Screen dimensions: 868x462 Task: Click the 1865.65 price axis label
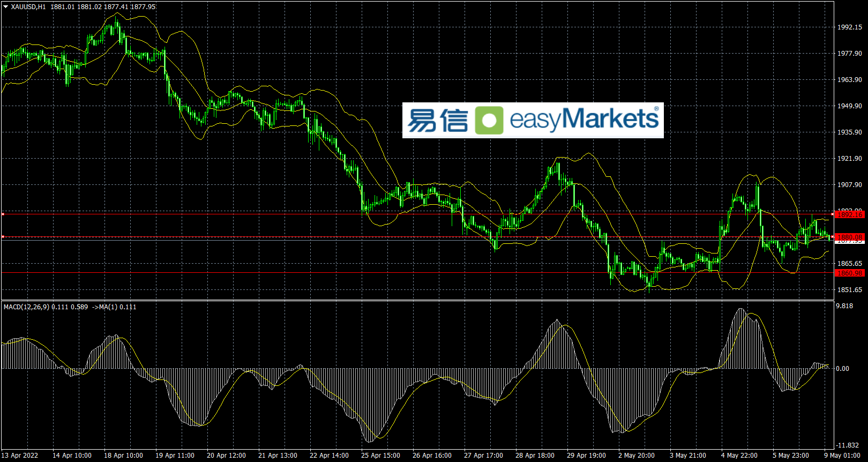tap(850, 264)
